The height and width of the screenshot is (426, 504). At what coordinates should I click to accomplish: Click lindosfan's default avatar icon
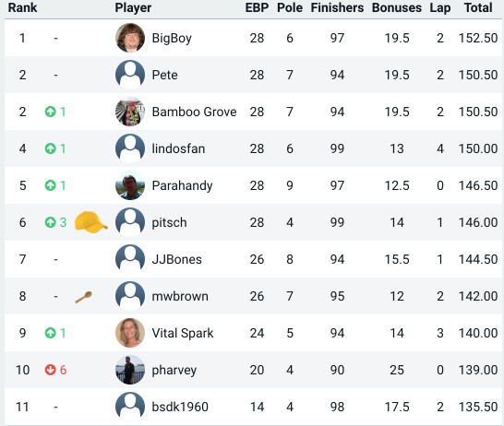130,148
